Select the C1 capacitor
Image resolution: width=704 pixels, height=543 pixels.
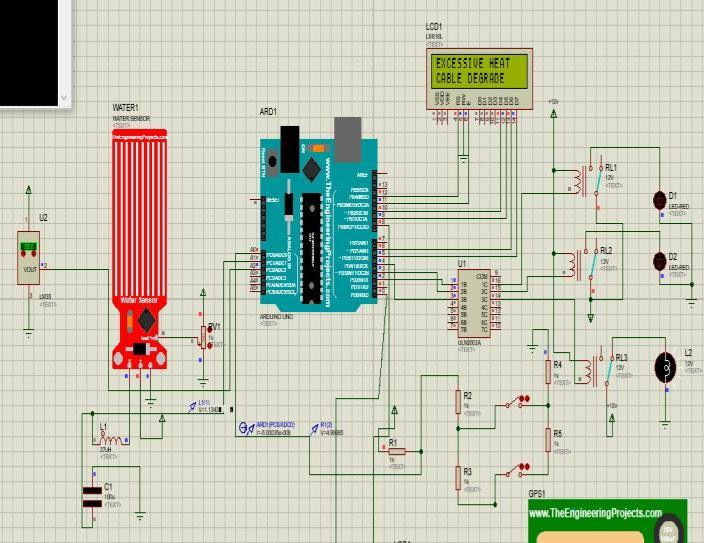(x=92, y=497)
